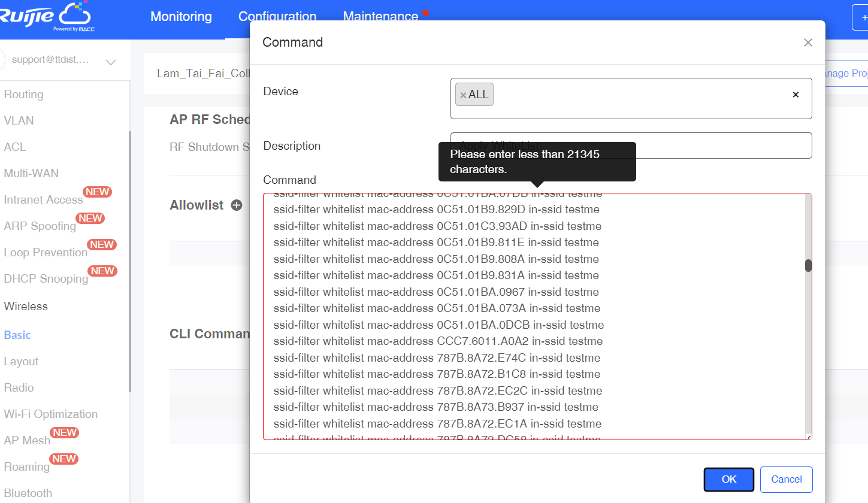868x503 pixels.
Task: Click the command line with 787B.8A72.EC2C
Action: point(438,391)
